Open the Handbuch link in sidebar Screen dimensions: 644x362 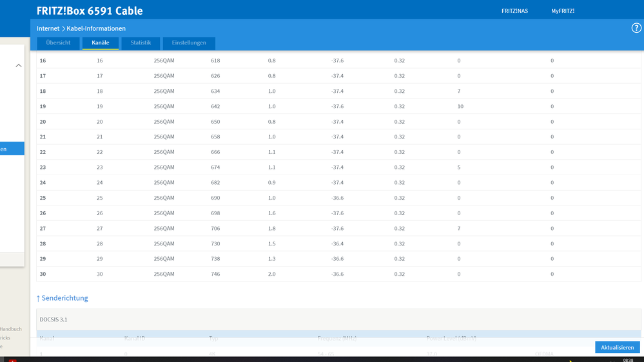tap(11, 329)
